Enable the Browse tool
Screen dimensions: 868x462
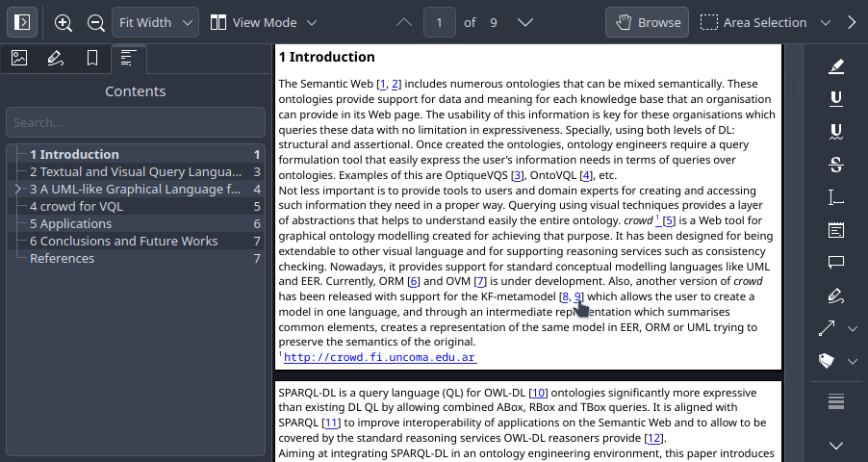[647, 22]
